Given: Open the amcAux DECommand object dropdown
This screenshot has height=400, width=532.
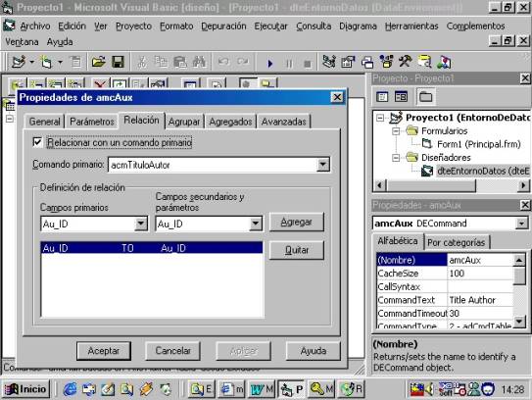Looking at the screenshot, I should pyautogui.click(x=521, y=224).
